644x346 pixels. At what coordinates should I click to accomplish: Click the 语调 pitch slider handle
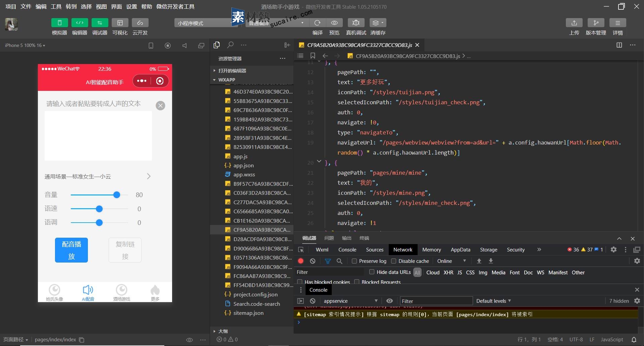(99, 223)
